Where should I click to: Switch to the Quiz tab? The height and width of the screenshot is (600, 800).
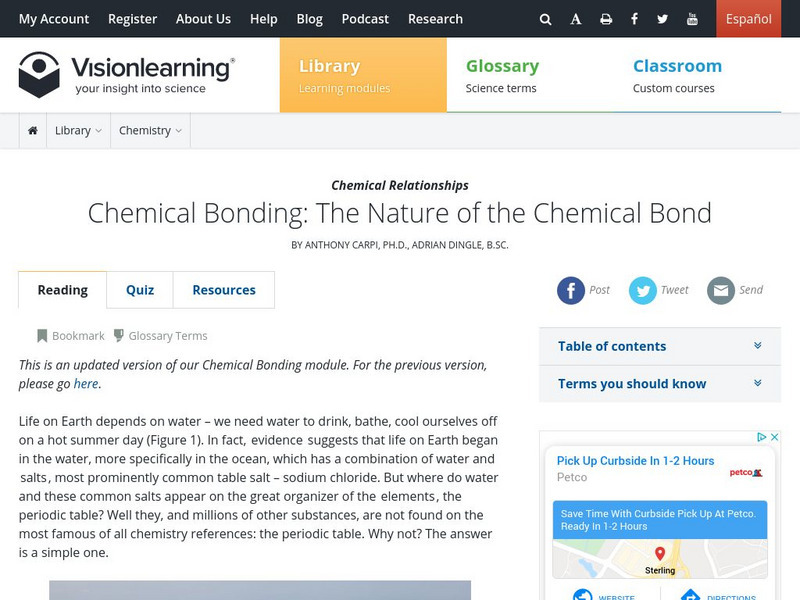pos(140,290)
